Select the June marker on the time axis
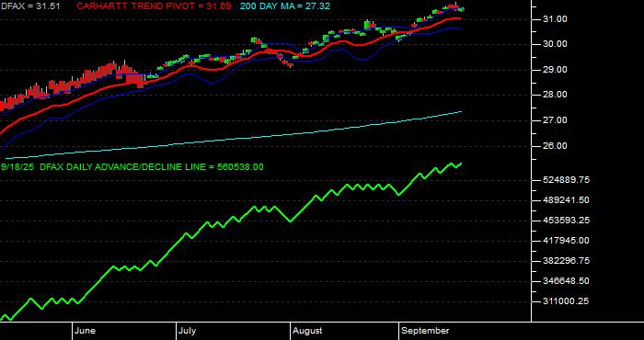Screen dimensions: 644x340 86,331
